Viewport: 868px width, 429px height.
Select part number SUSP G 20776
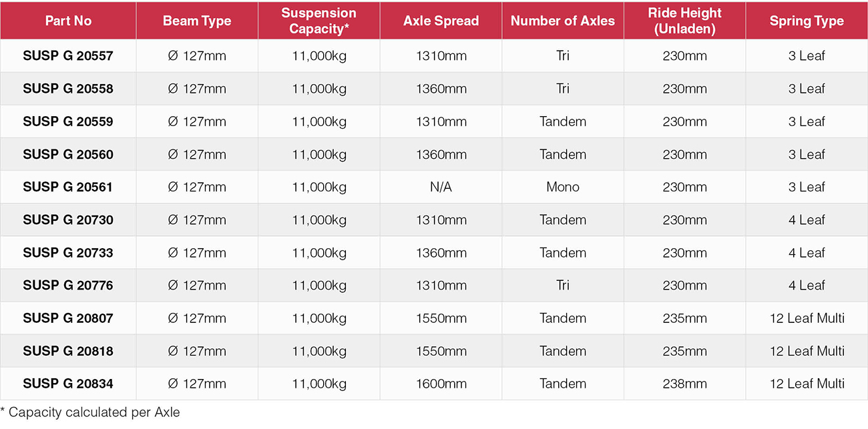click(x=68, y=285)
